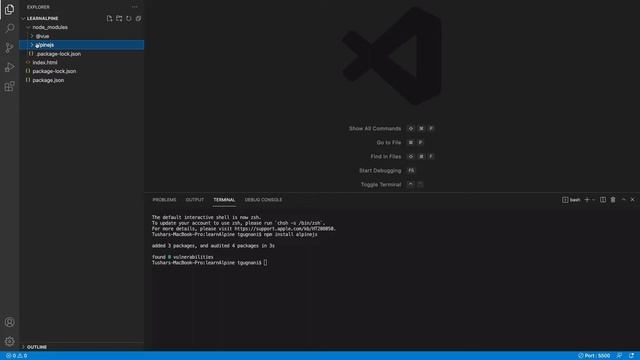Switch to the Debug Console tab
The height and width of the screenshot is (360, 640).
[263, 200]
